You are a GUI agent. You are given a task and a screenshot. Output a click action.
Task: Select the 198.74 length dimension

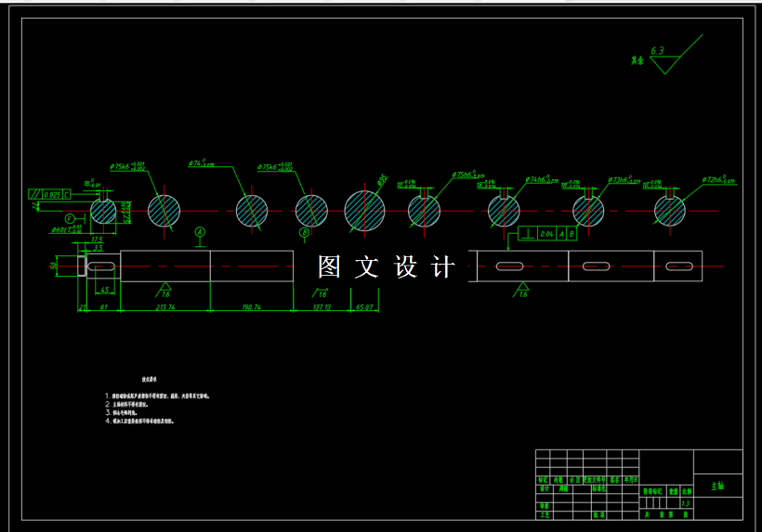251,307
